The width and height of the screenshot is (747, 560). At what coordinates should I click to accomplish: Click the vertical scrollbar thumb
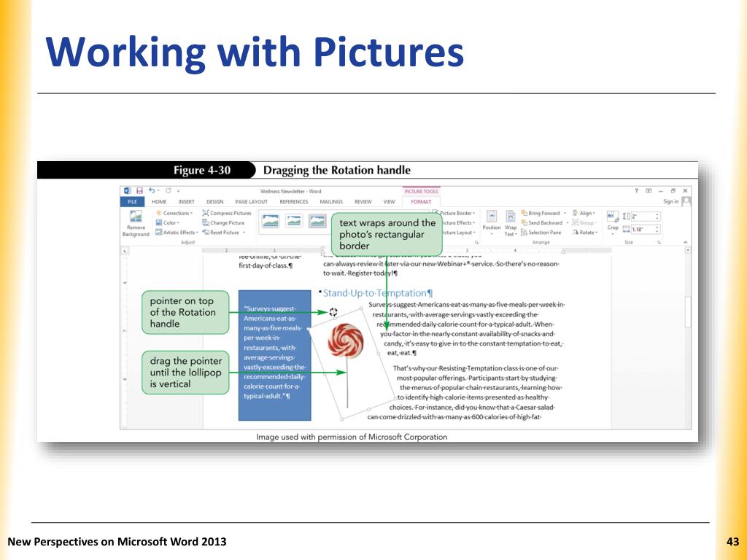coord(687,312)
